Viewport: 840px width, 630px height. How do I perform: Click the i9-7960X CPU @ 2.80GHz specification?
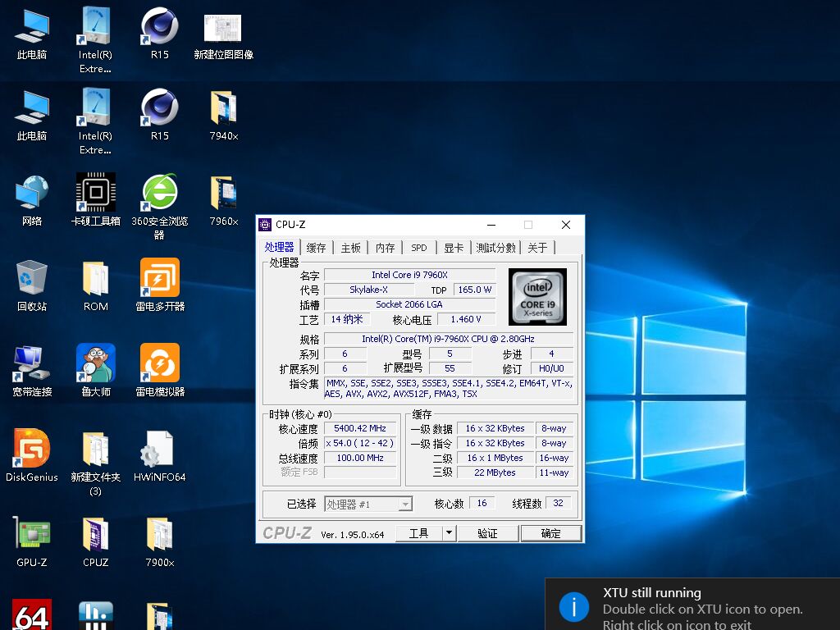click(x=449, y=339)
